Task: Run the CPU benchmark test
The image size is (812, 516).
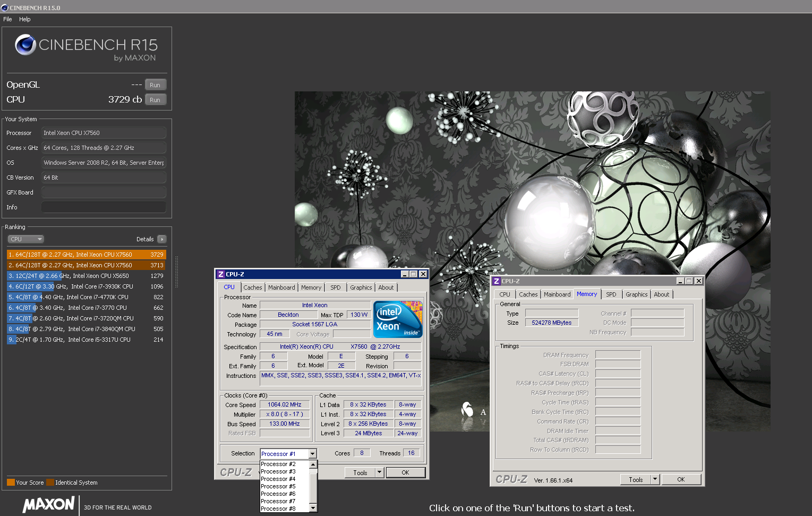Action: pos(156,100)
